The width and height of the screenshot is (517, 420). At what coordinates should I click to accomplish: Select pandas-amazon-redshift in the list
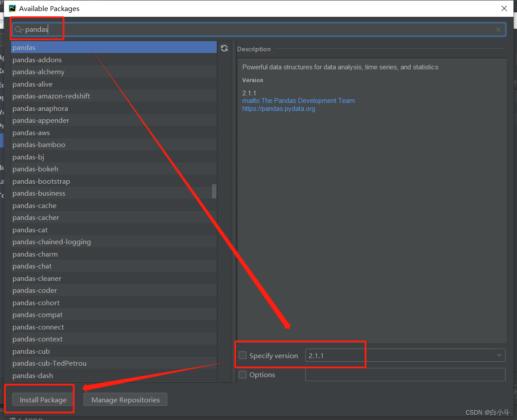click(x=114, y=96)
